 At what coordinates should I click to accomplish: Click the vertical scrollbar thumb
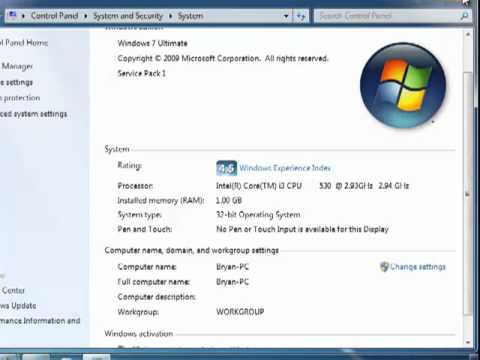click(468, 193)
